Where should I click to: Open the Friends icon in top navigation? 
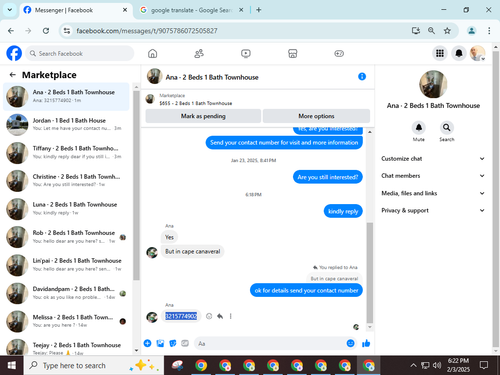199,53
